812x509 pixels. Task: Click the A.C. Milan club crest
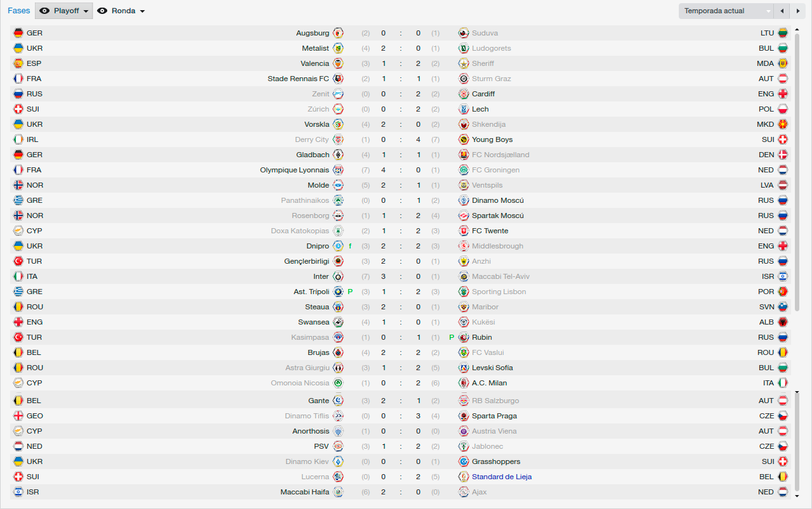coord(464,383)
